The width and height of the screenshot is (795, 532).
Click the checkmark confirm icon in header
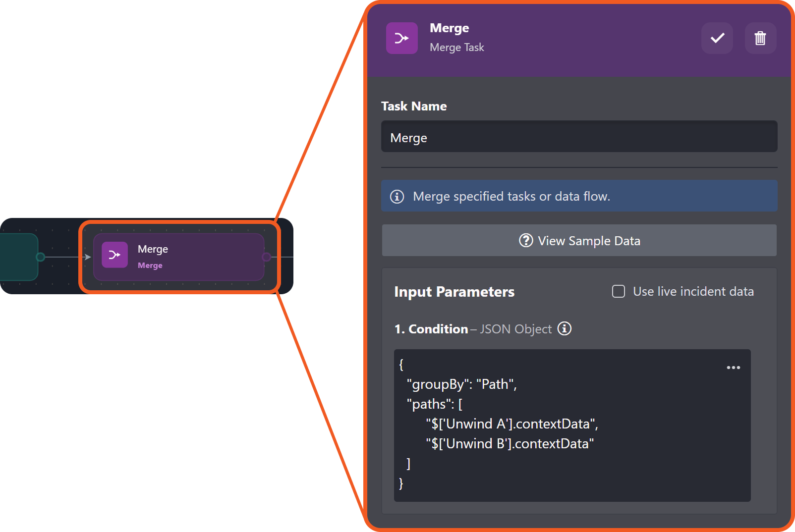tap(717, 38)
